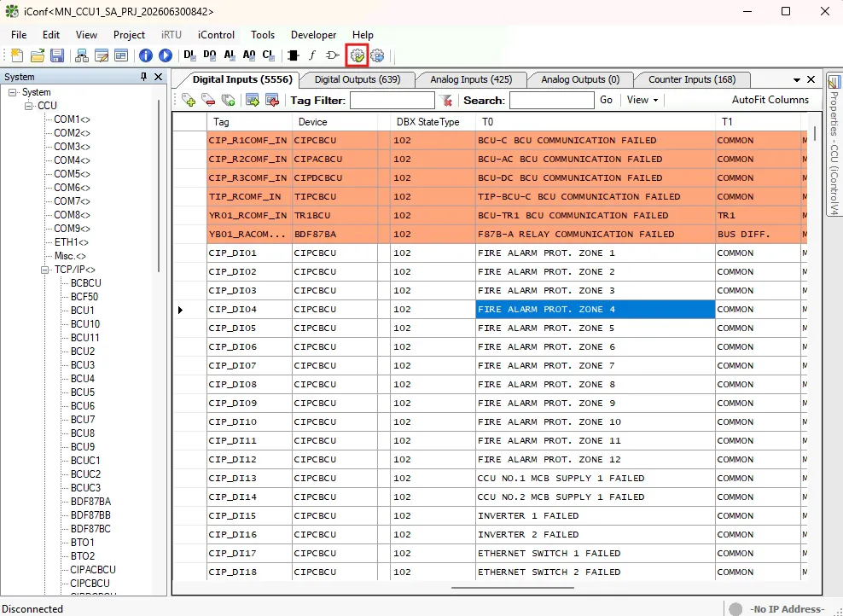Open the iControl menu
Screen dimensions: 843x616
pyautogui.click(x=216, y=35)
